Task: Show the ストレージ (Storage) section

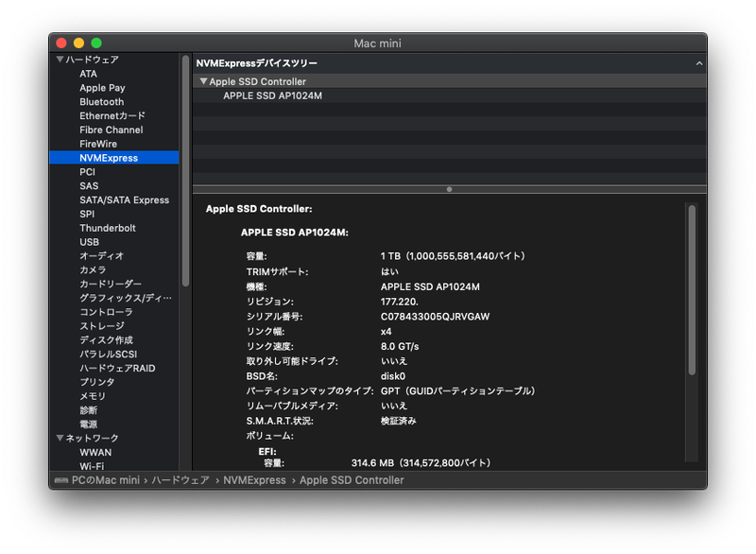Action: click(101, 326)
